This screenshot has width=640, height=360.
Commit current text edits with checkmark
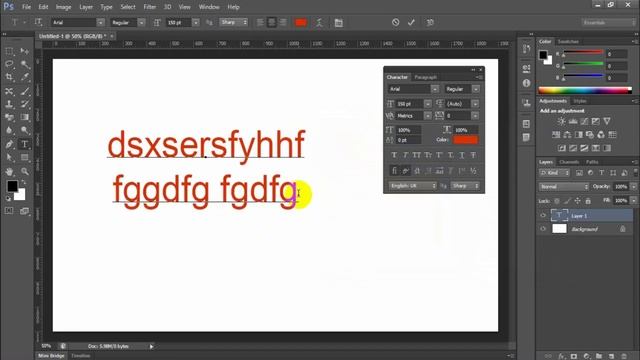click(411, 22)
